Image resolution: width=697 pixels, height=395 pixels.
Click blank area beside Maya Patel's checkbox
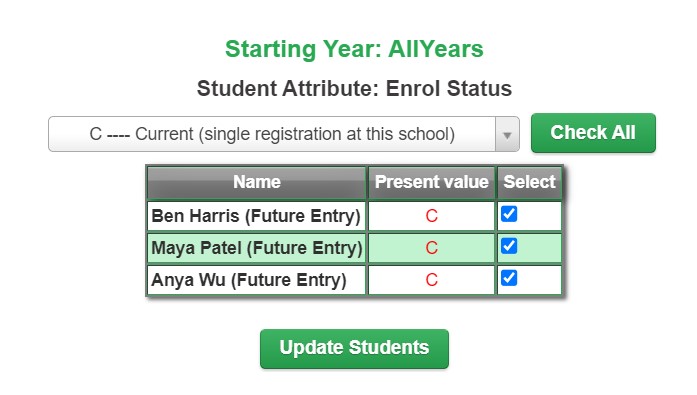click(540, 248)
